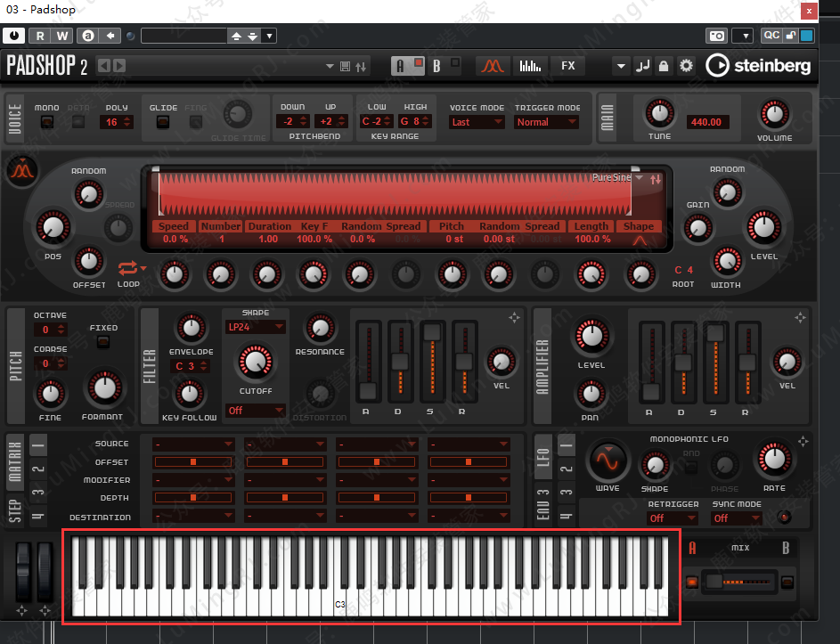Switch to the Duration grain tab
Viewport: 840px width, 644px height.
point(270,226)
